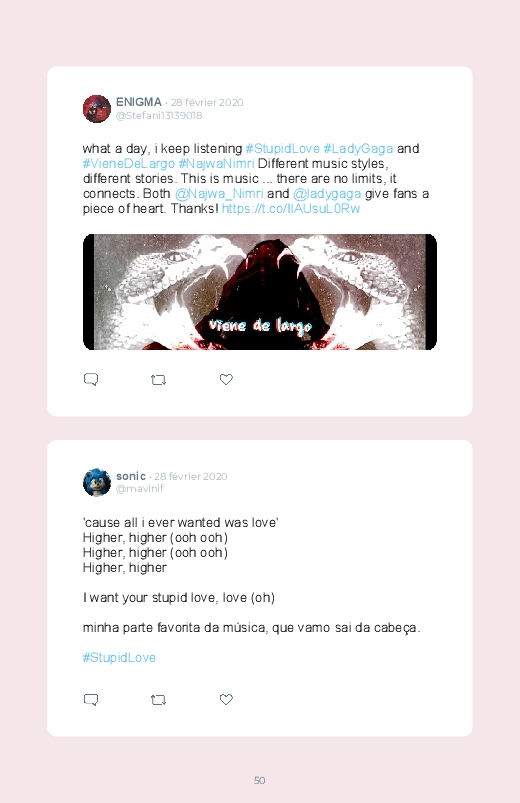The height and width of the screenshot is (803, 520).
Task: Open the #LadyGaga hashtag
Action: 358,149
